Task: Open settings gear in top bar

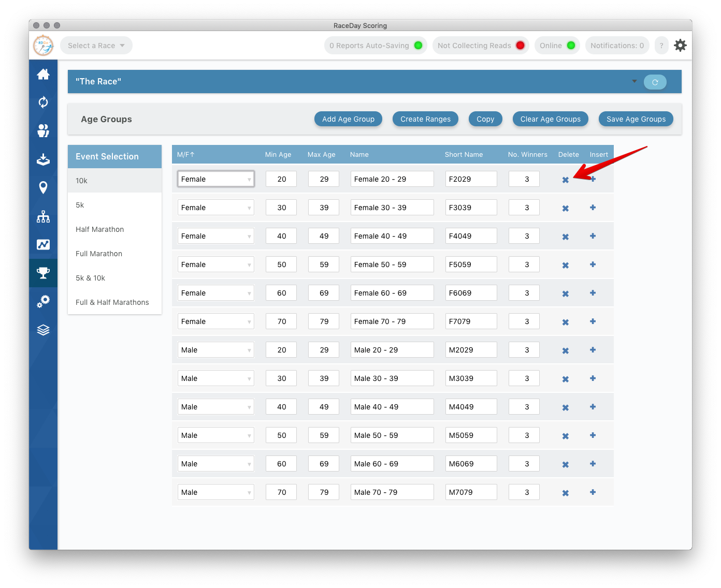Action: coord(680,46)
